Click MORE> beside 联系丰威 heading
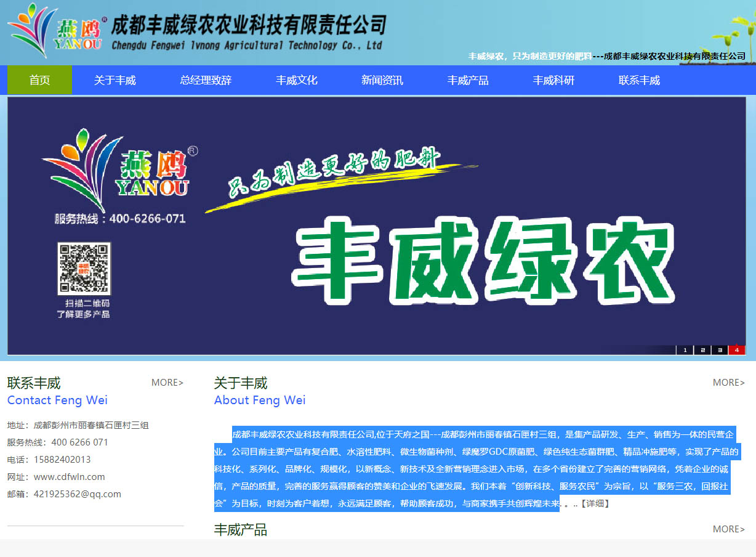 click(167, 383)
